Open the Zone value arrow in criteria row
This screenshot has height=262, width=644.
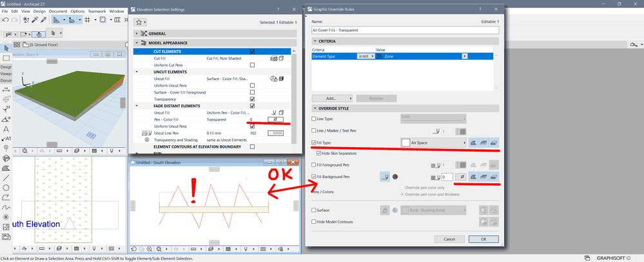pos(465,56)
